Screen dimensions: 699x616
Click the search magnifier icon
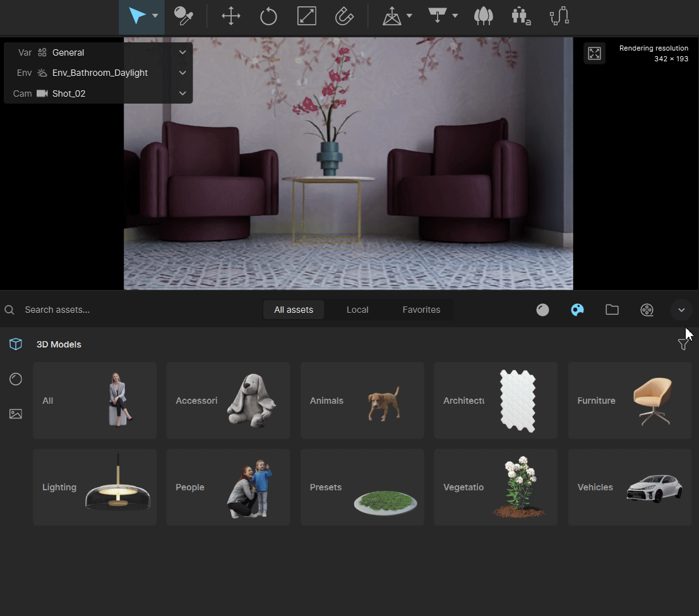pyautogui.click(x=9, y=310)
